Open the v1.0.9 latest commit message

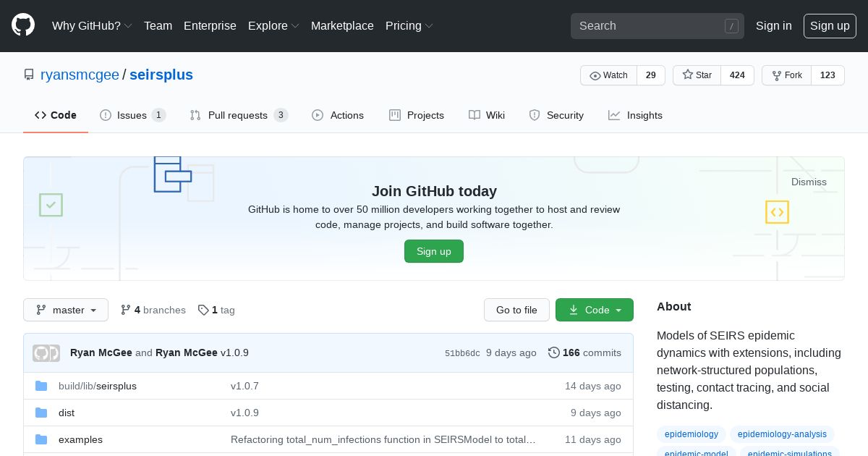[x=234, y=352]
